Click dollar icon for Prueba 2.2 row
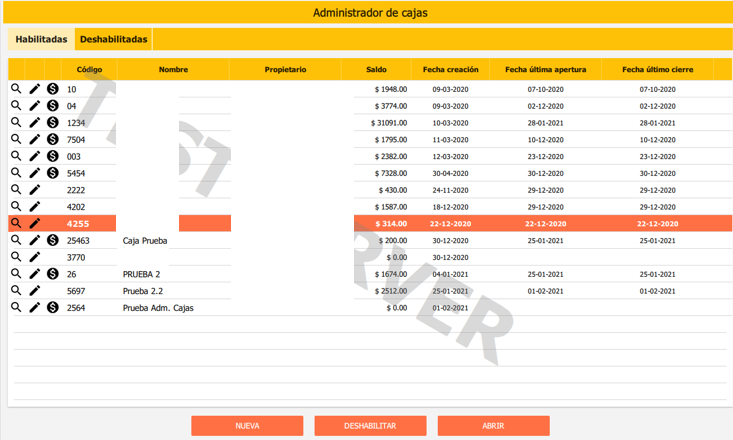Screen dimensions: 733x440 point(53,291)
